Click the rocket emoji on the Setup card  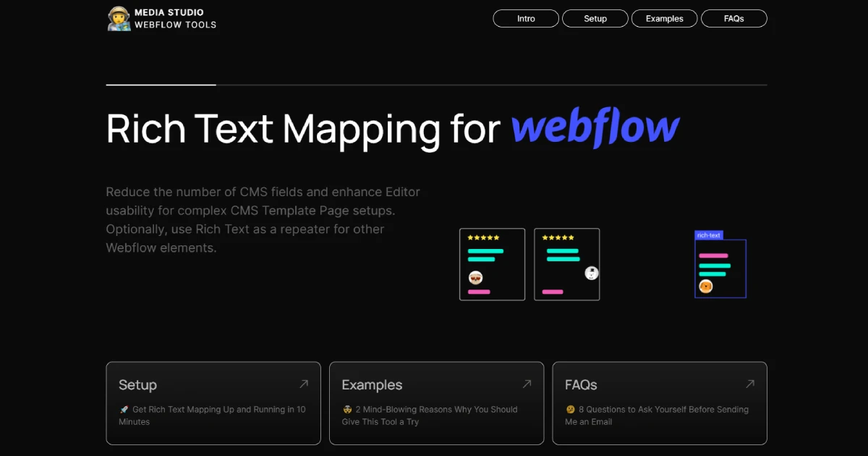pyautogui.click(x=123, y=409)
